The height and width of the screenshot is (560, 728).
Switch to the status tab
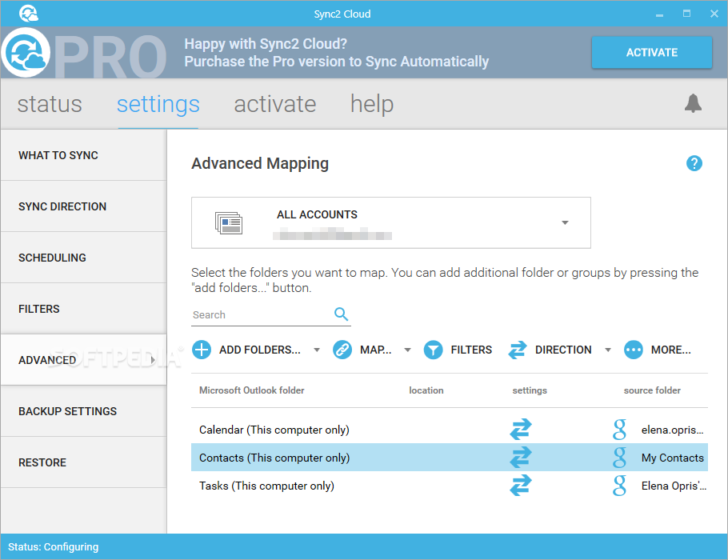tap(50, 104)
